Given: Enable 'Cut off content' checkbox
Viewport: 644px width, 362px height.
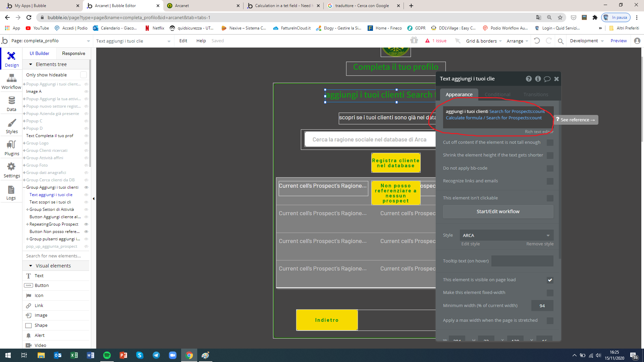Looking at the screenshot, I should point(550,142).
